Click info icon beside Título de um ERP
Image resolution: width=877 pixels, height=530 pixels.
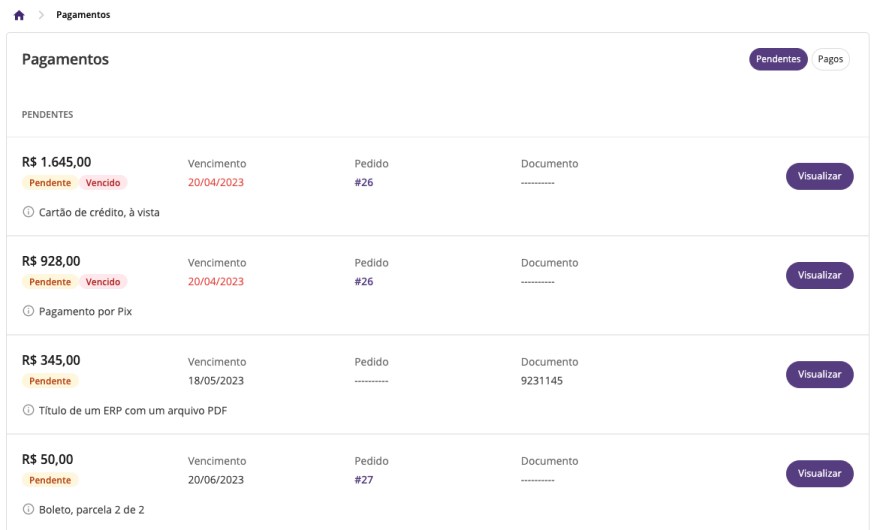(28, 410)
